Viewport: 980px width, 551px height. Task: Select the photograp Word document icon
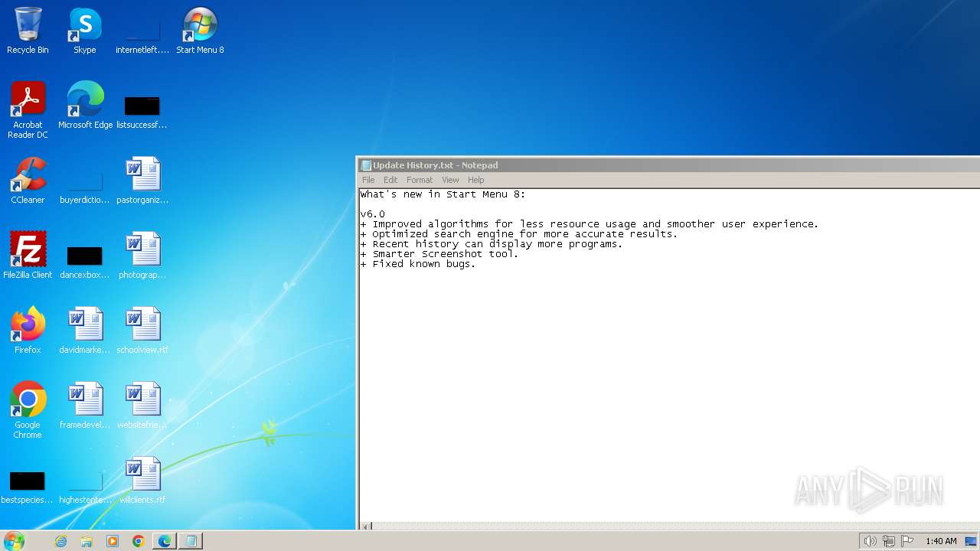(x=142, y=256)
